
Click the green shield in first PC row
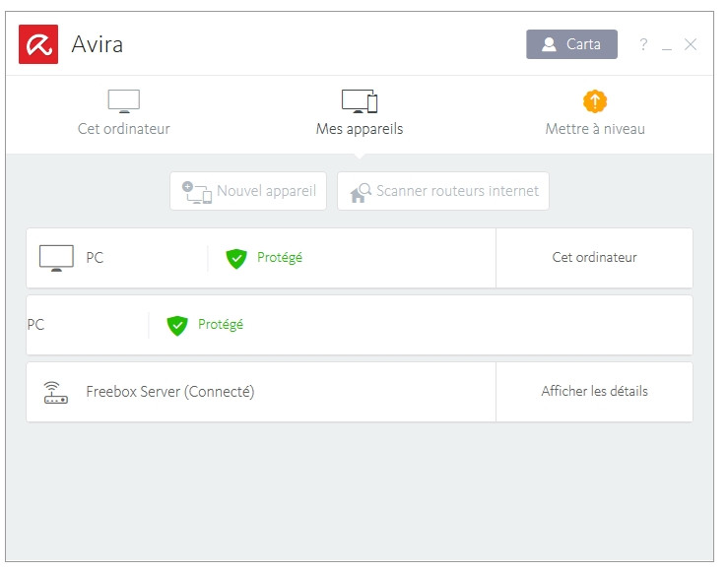[235, 258]
